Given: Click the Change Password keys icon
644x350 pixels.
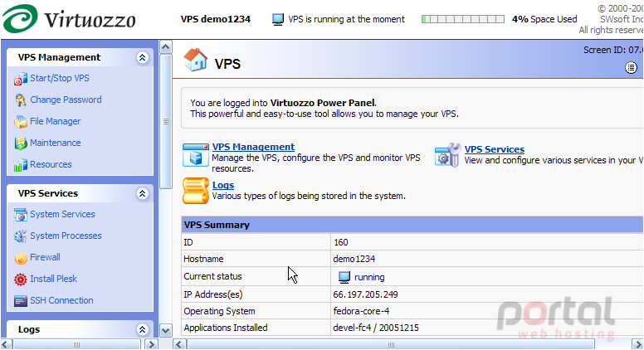Looking at the screenshot, I should 21,100.
